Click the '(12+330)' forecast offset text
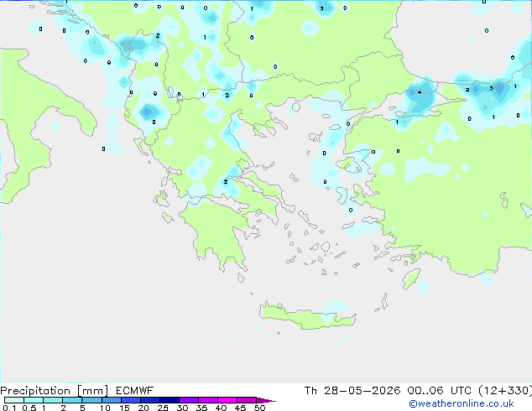This screenshot has height=411, width=532. (x=505, y=391)
